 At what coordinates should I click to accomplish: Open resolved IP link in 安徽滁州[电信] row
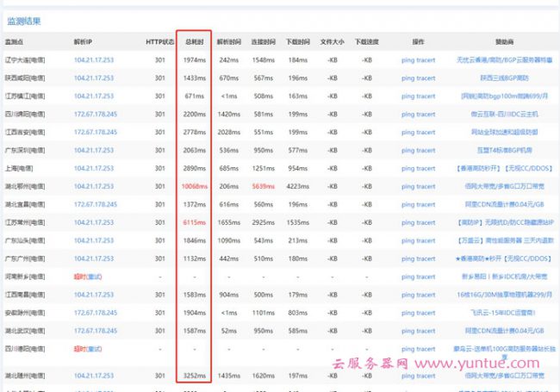[95, 313]
